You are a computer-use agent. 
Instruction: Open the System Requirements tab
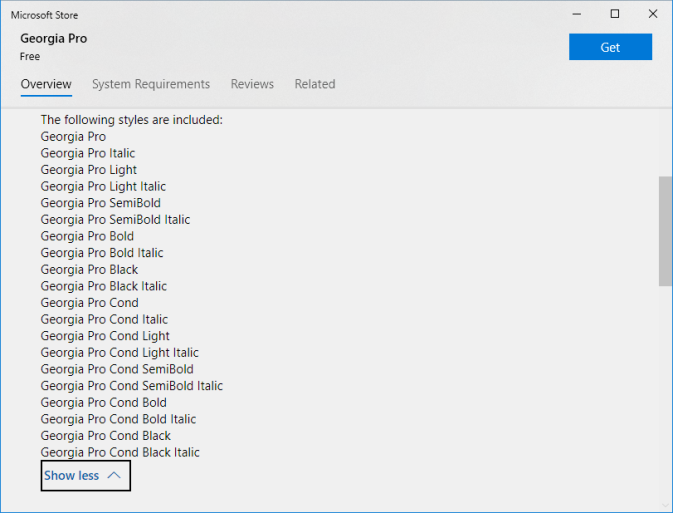pyautogui.click(x=151, y=84)
